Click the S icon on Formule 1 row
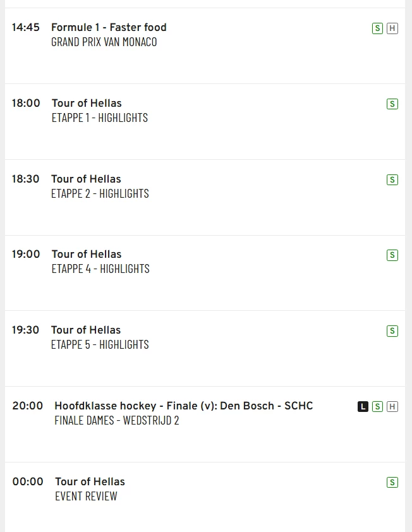Viewport: 412px width, 532px height. click(x=377, y=28)
